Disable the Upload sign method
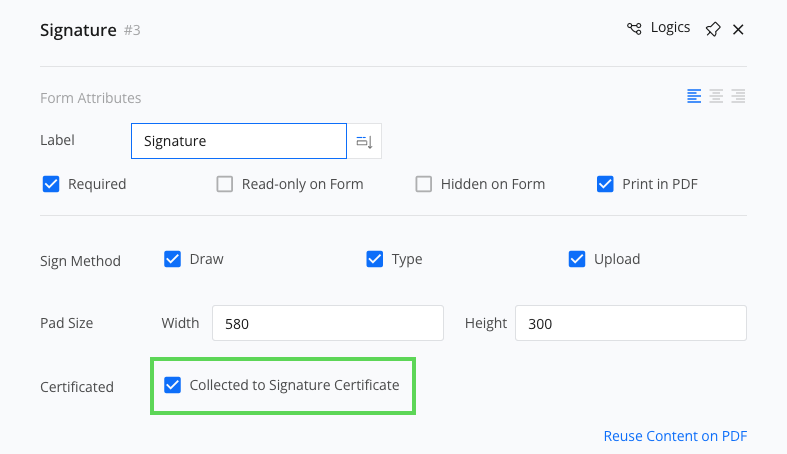This screenshot has height=454, width=787. point(577,259)
